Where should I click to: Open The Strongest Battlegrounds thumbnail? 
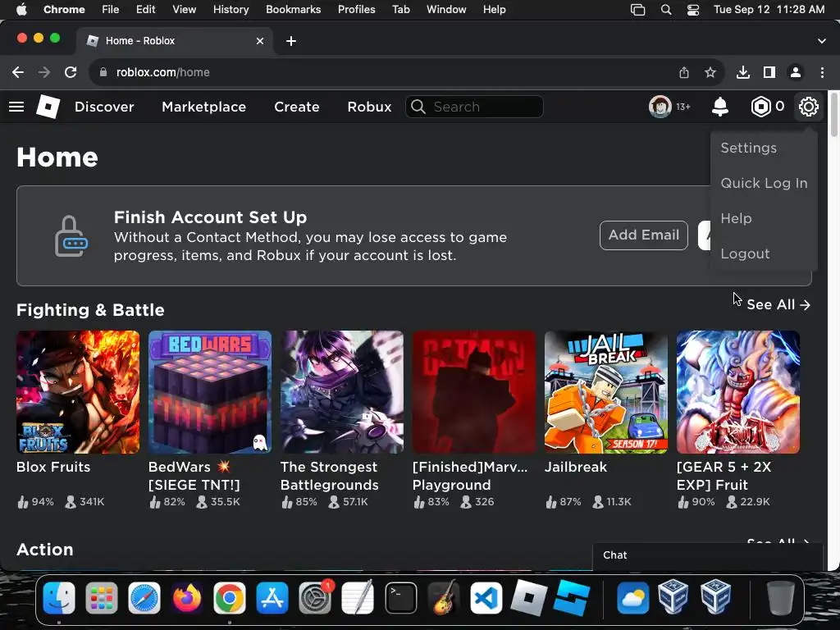[342, 392]
